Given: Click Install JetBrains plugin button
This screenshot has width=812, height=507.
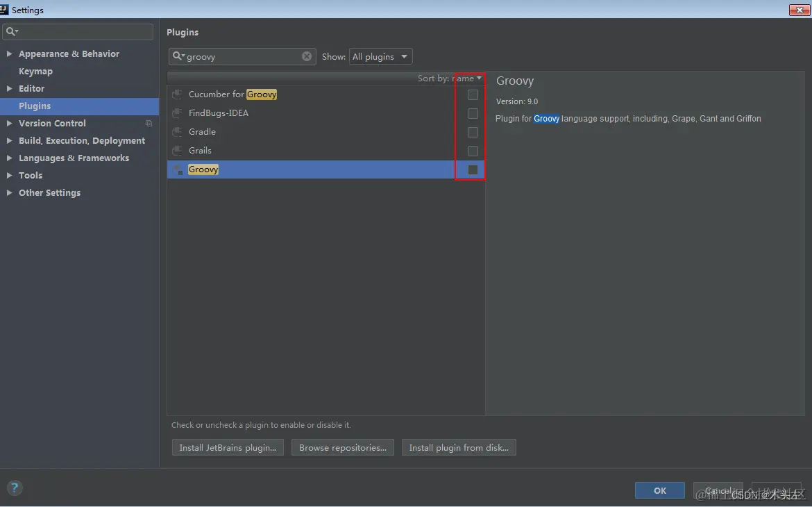Looking at the screenshot, I should point(228,447).
